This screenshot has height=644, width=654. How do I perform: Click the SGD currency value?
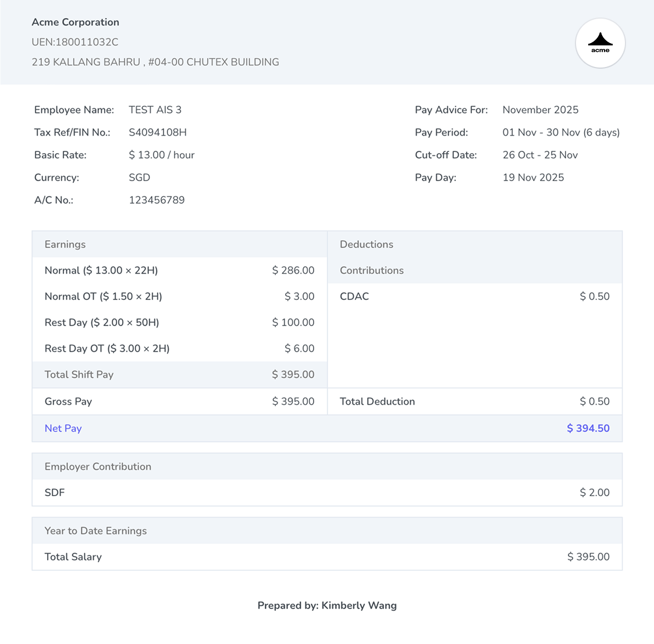(139, 178)
